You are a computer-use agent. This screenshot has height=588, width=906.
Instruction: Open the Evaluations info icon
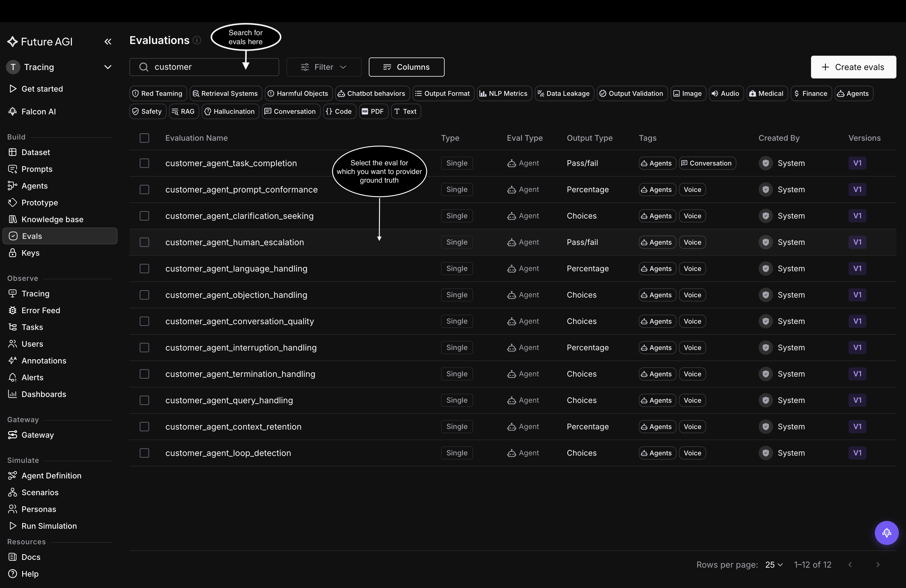[x=197, y=40]
